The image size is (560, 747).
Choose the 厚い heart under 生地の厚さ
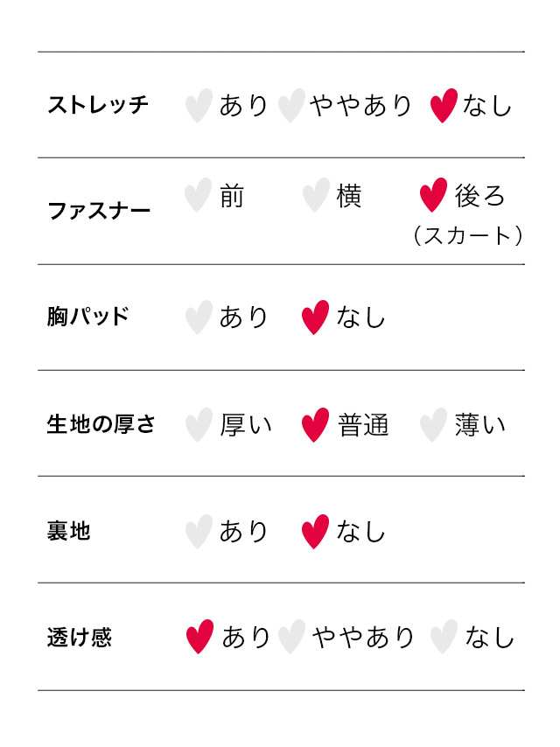coord(199,425)
